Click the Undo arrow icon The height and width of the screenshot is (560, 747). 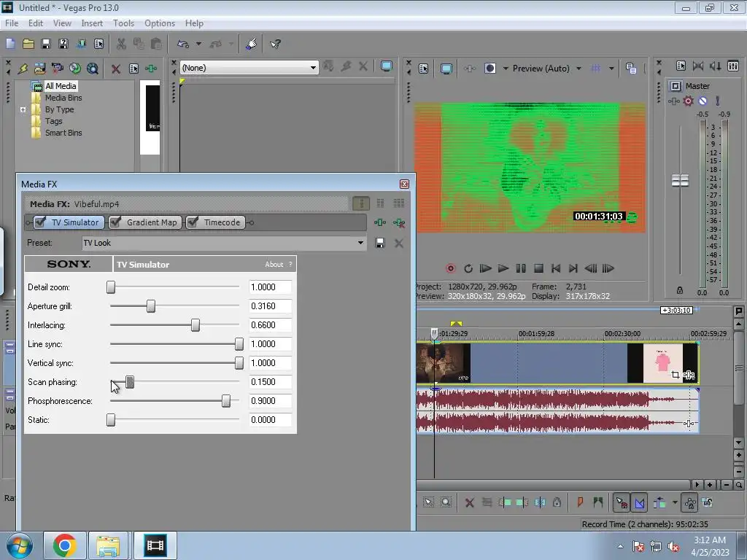[x=183, y=44]
